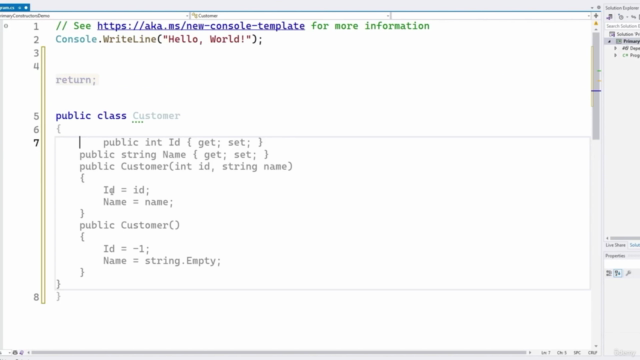Viewport: 640px width, 360px height.
Task: Click the Alphabetical sort icon in Properties
Action: pos(618,273)
